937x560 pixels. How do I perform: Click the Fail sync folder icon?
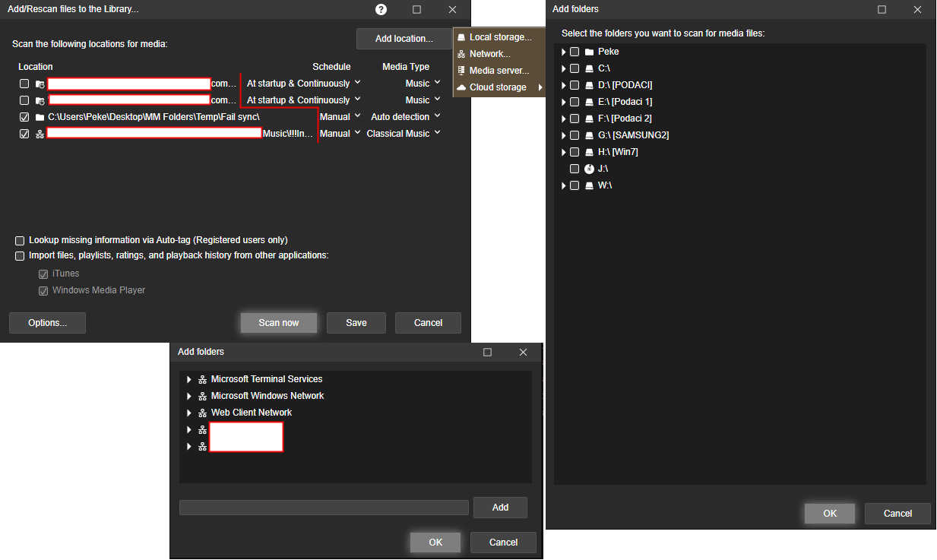tap(40, 117)
